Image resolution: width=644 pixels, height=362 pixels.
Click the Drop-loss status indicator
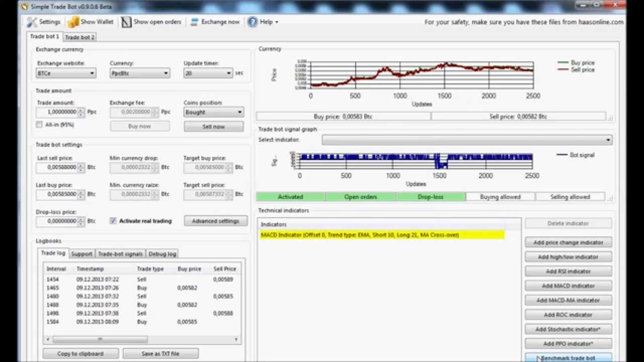(431, 197)
